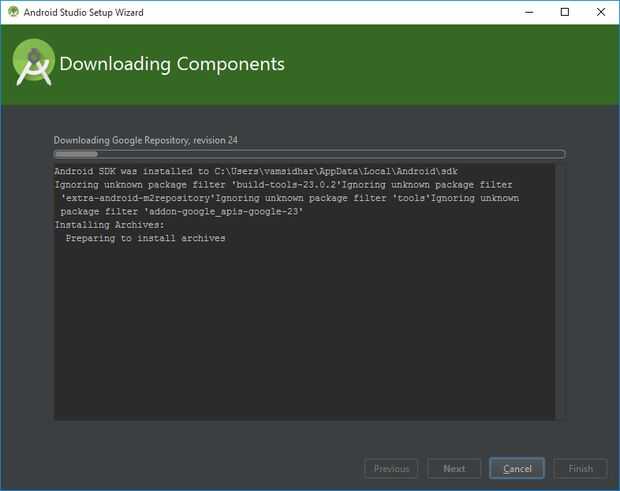Click the 'Installing Archives:' log line
The width and height of the screenshot is (620, 491).
[110, 225]
